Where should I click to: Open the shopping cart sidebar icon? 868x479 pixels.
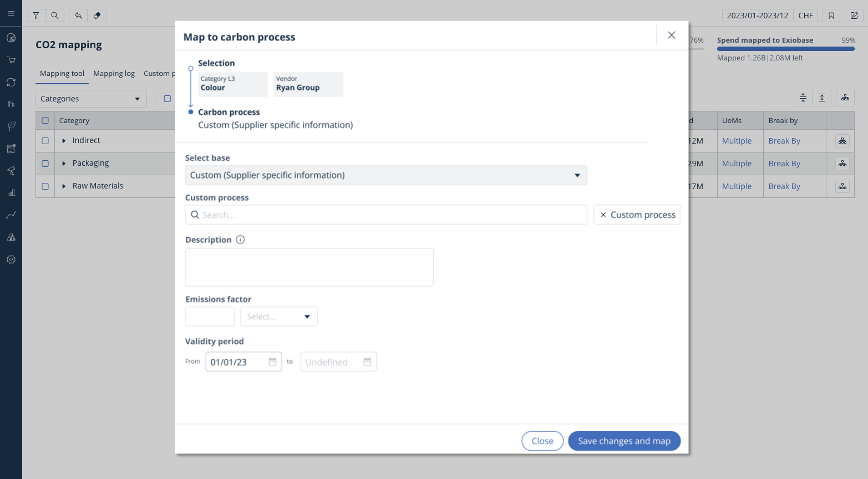pos(11,60)
